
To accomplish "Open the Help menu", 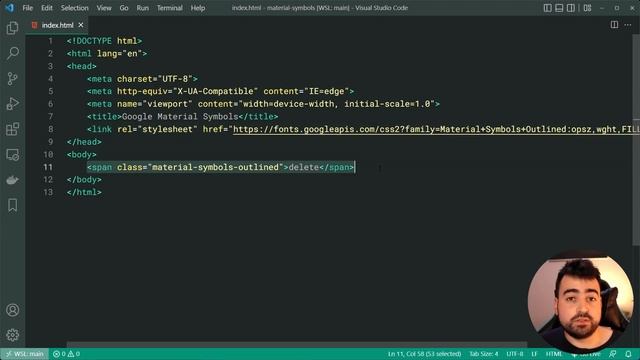I will [x=198, y=8].
